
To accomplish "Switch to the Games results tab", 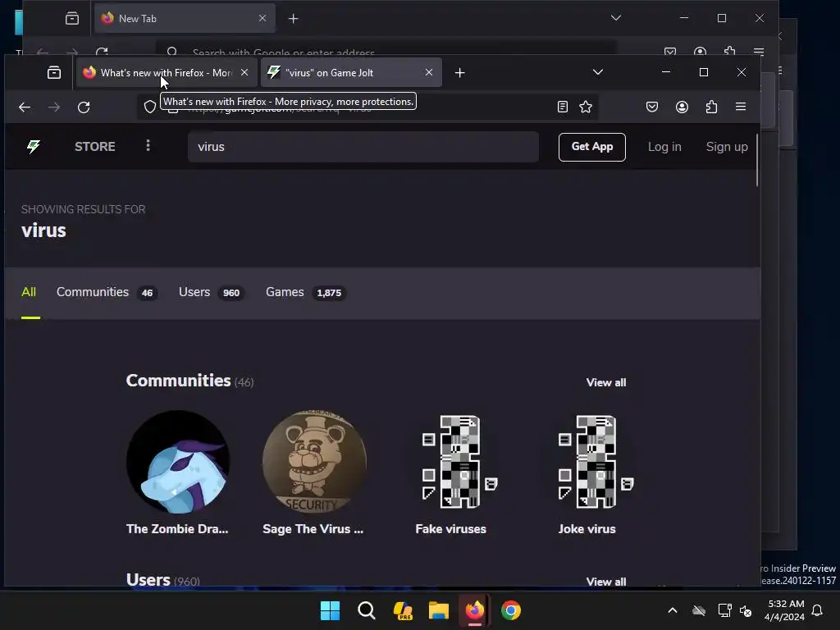I will point(306,293).
